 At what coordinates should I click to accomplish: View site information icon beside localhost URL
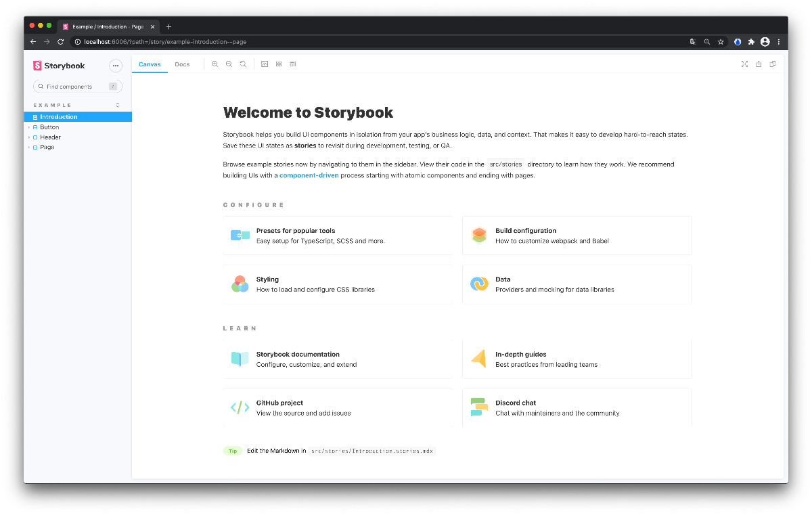pyautogui.click(x=78, y=42)
